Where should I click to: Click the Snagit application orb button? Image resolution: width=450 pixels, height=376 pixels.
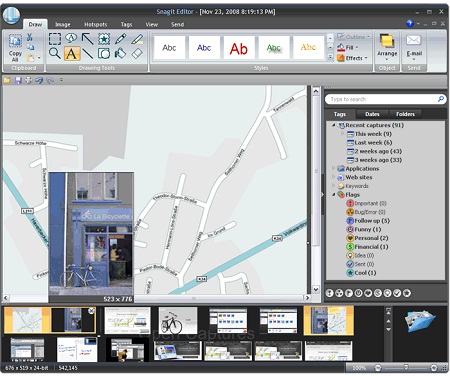11,15
